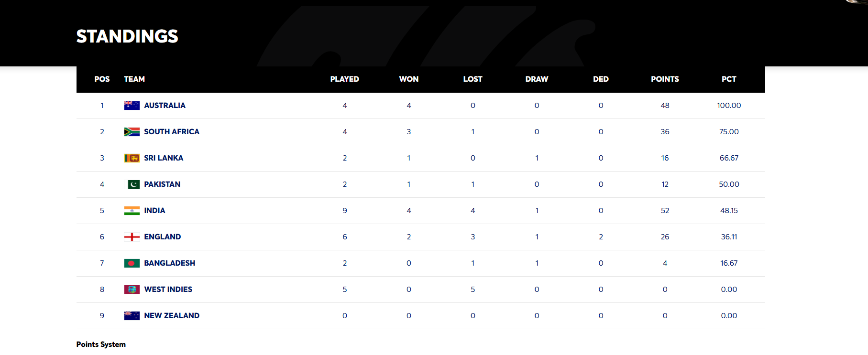Click the India flag icon
The image size is (868, 355).
pos(132,211)
